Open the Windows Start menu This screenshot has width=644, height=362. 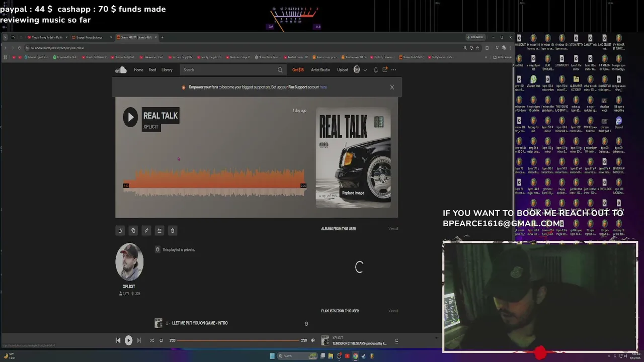272,356
